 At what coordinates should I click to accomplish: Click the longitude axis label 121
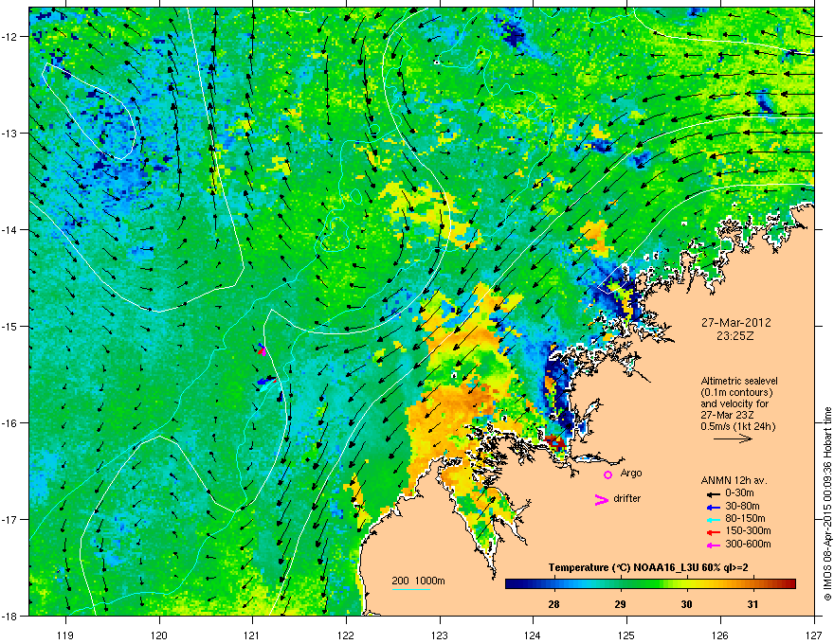[x=252, y=635]
